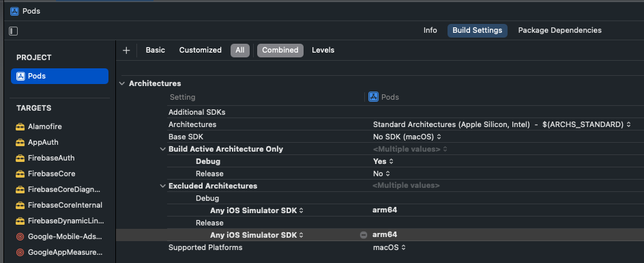Select the Levels view
Screen dimensions: 644x263
click(323, 51)
